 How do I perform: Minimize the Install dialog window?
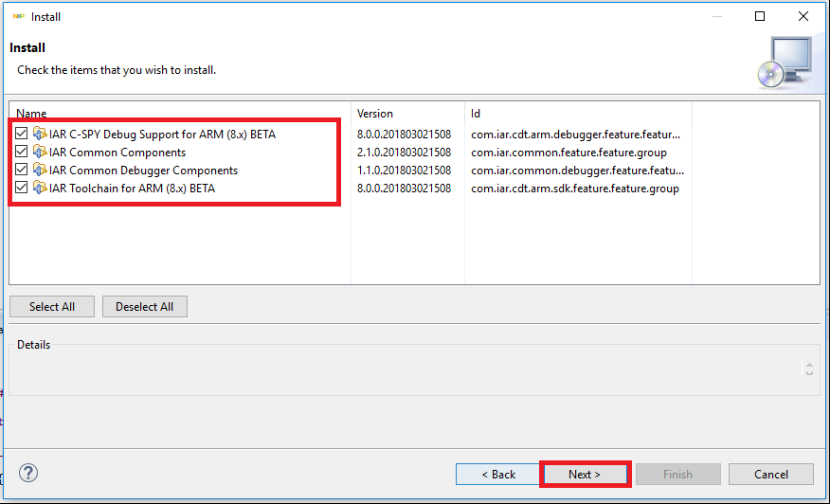pyautogui.click(x=716, y=16)
